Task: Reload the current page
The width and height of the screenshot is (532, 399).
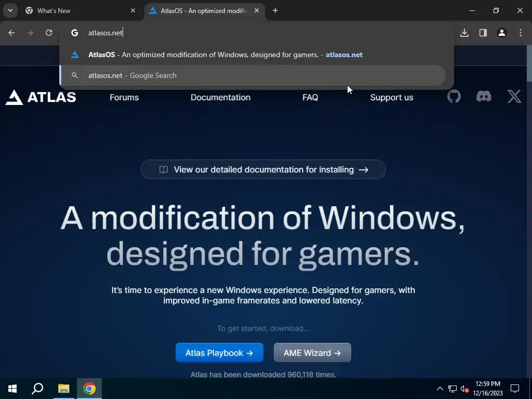Action: click(49, 33)
